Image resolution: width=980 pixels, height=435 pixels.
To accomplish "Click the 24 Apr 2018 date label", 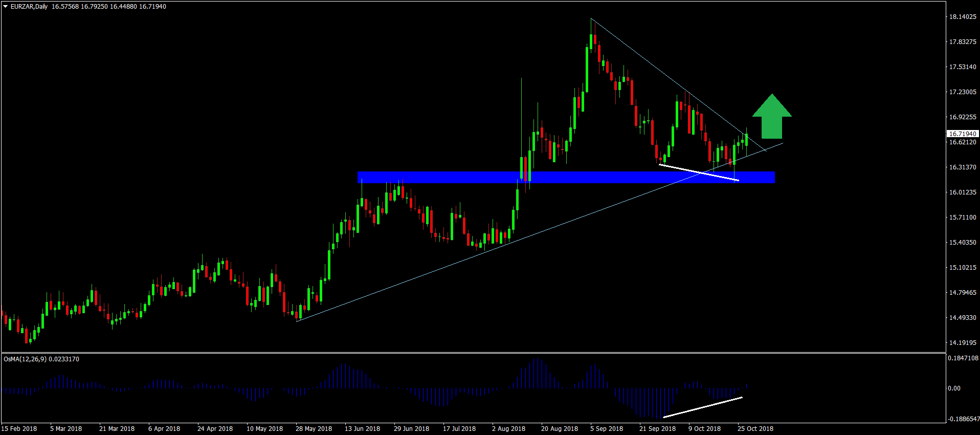I will (x=215, y=429).
